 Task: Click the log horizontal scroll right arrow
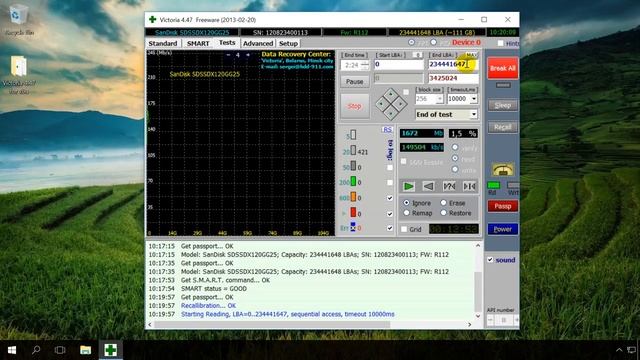[469, 324]
